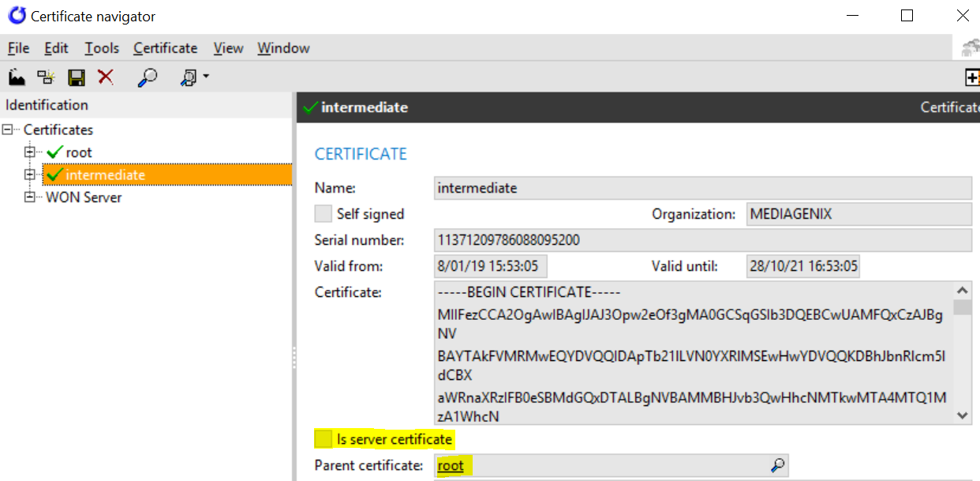Click the new certificate creation icon
The width and height of the screenshot is (980, 481).
coord(45,77)
